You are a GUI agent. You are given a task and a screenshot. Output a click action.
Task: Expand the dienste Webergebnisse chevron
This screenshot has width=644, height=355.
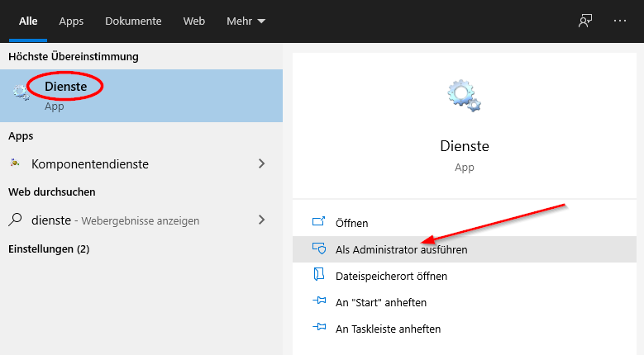coord(262,220)
